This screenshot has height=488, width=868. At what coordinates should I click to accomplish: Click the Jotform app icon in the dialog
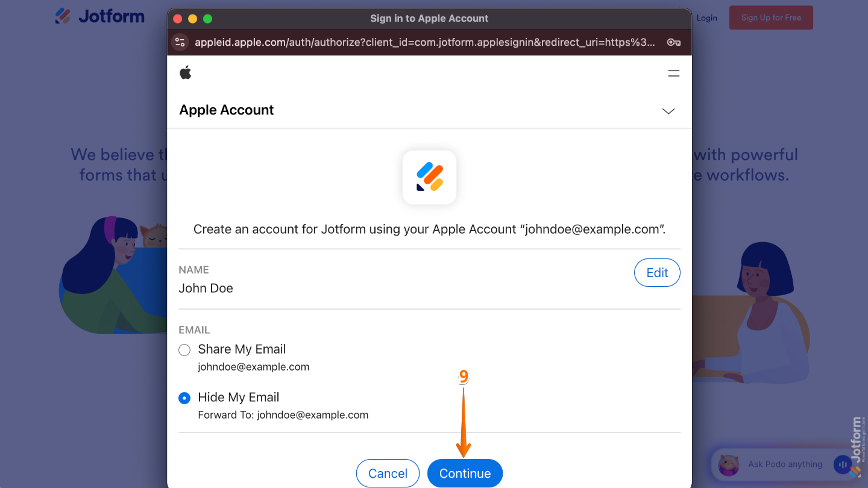[x=429, y=177]
